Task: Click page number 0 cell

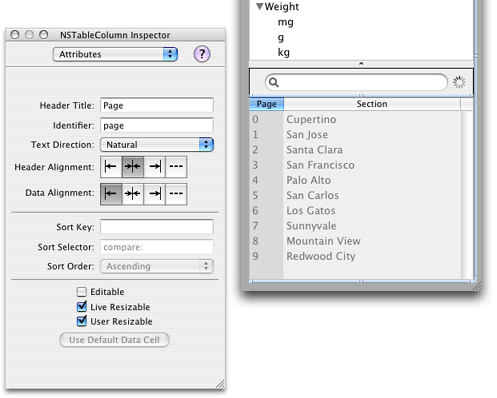Action: click(267, 119)
